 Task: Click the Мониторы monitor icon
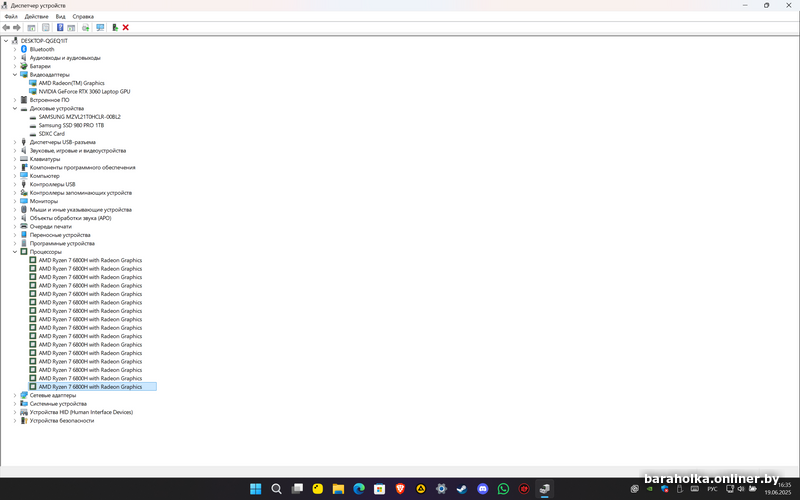pos(23,202)
